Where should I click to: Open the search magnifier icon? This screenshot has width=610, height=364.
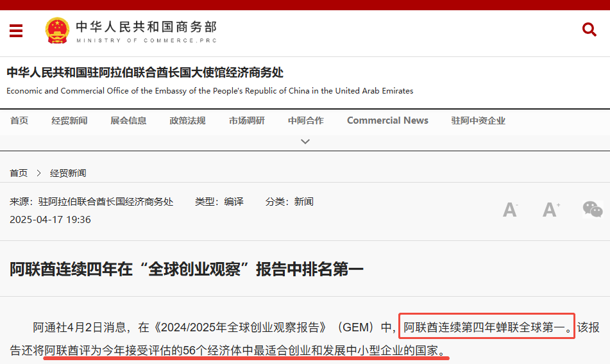589,29
